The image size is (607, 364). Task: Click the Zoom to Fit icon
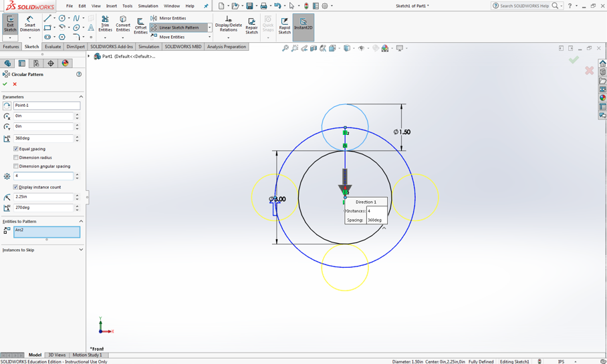pos(285,48)
